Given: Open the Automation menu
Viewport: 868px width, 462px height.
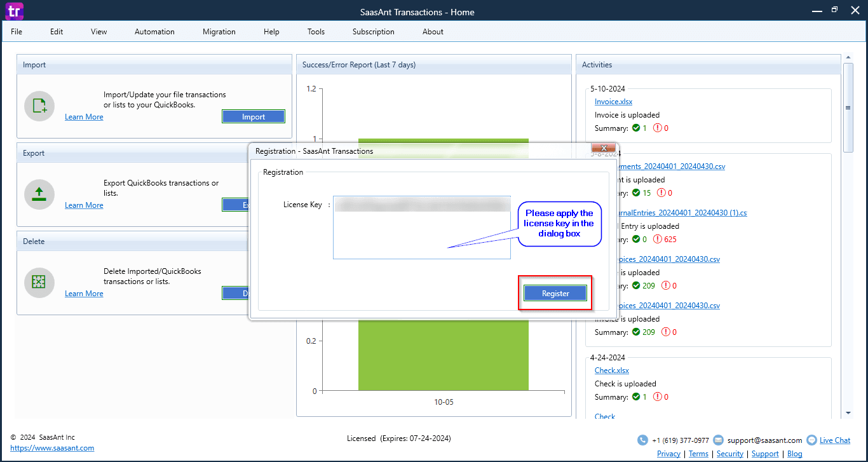Looking at the screenshot, I should pyautogui.click(x=154, y=32).
